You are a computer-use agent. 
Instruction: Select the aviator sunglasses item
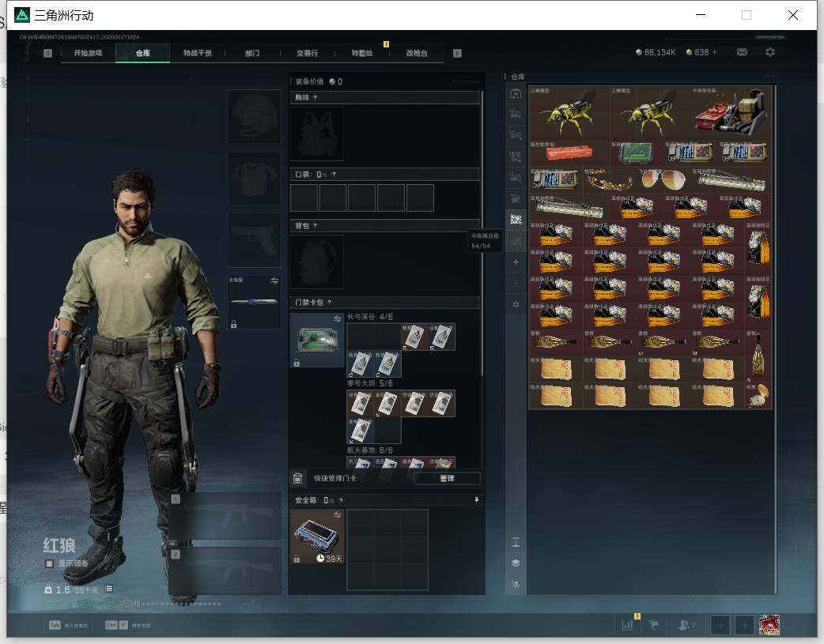663,180
